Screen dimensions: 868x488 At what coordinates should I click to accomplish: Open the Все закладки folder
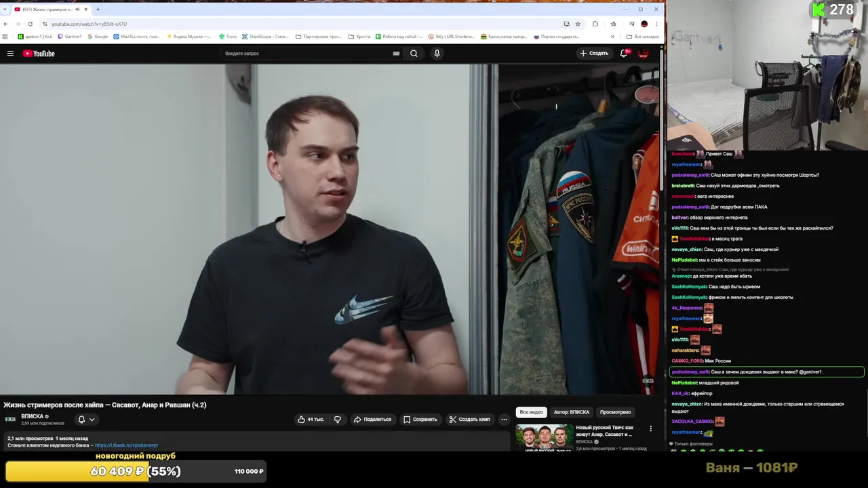tap(643, 37)
